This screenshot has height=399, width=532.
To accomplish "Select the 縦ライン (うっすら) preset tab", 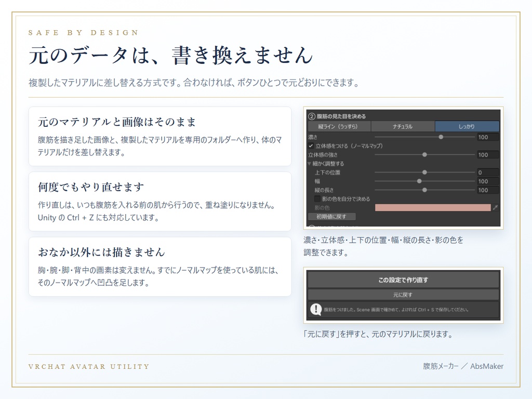I will click(x=339, y=127).
